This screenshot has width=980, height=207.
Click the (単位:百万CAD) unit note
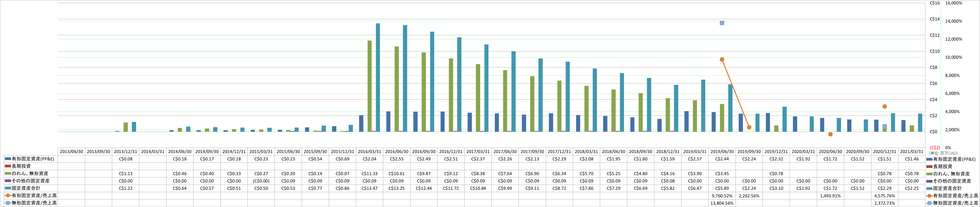944,153
